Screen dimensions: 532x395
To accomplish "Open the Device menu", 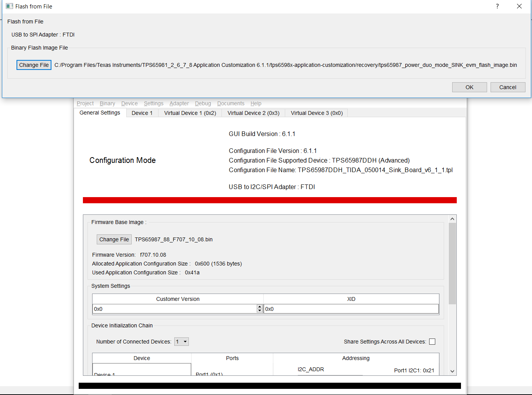I will [x=129, y=103].
